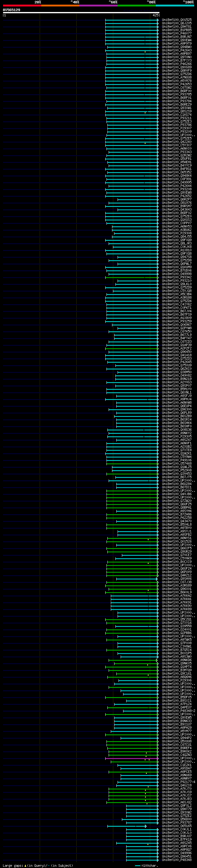Select the UniRef100_Q4VJB6 entry
Viewport: 197px width, 868px height.
click(177, 494)
